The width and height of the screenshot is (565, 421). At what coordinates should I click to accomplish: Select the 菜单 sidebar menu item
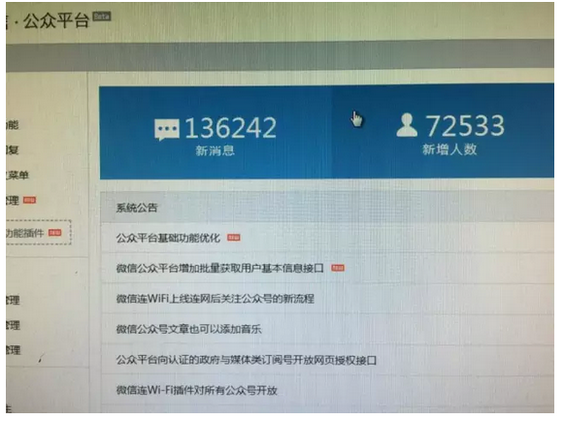point(17,175)
